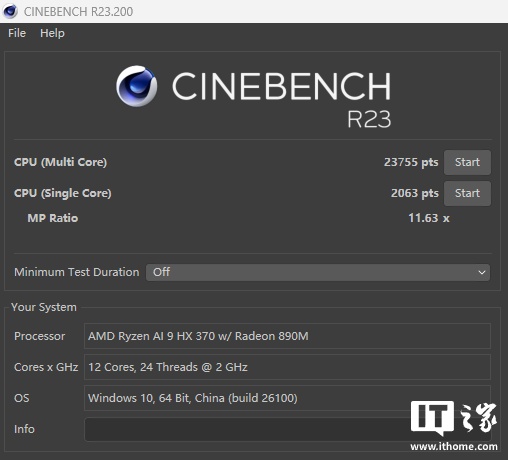508x460 pixels.
Task: Click the MP Ratio value 11.63 x
Action: [x=429, y=218]
